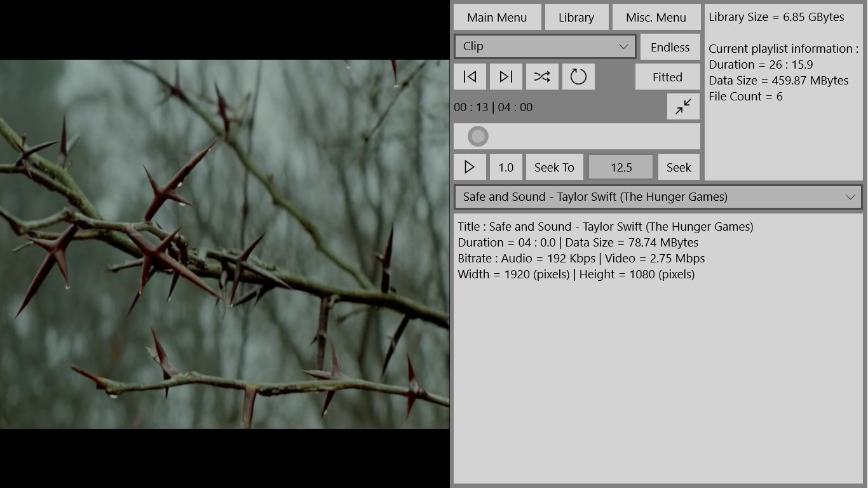
Task: Click the thorn branch video preview
Action: tap(225, 244)
